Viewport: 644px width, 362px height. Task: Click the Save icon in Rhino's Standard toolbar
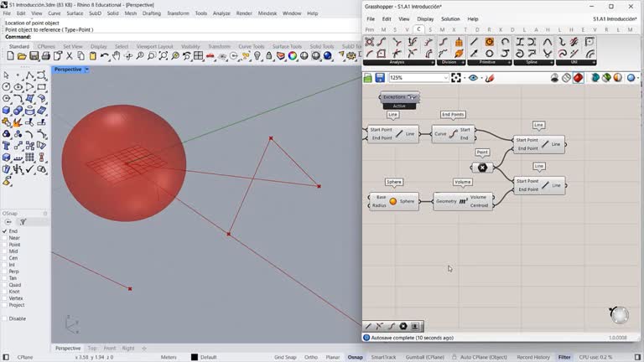coord(33,56)
